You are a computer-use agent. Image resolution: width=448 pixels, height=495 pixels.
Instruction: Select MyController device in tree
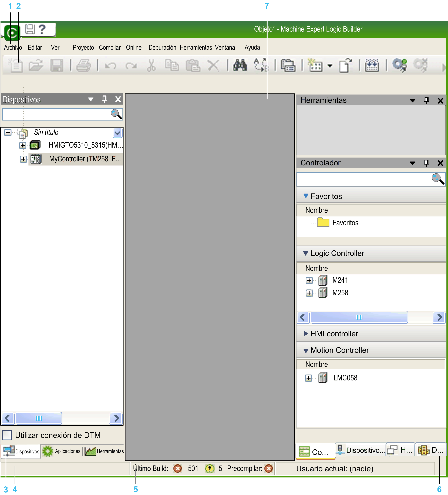point(85,159)
